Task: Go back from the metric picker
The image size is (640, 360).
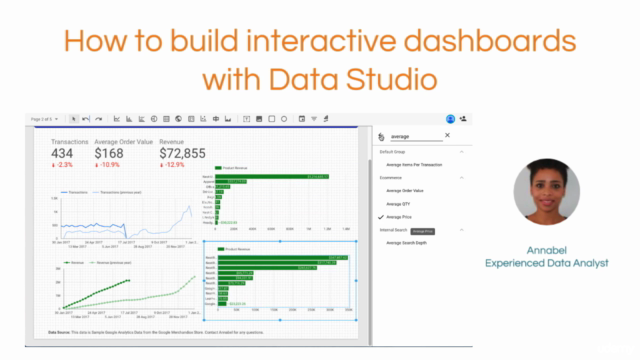Action: point(381,137)
